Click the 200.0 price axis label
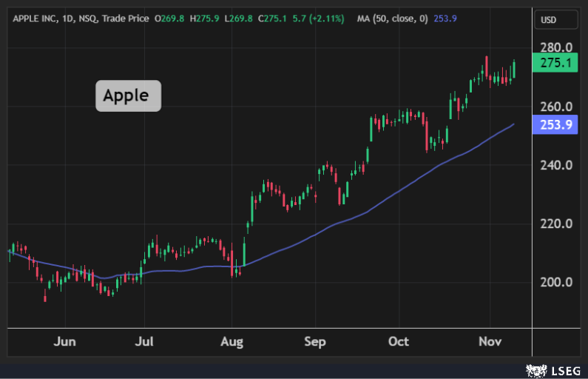Viewport: 588px width, 379px height. pos(558,282)
